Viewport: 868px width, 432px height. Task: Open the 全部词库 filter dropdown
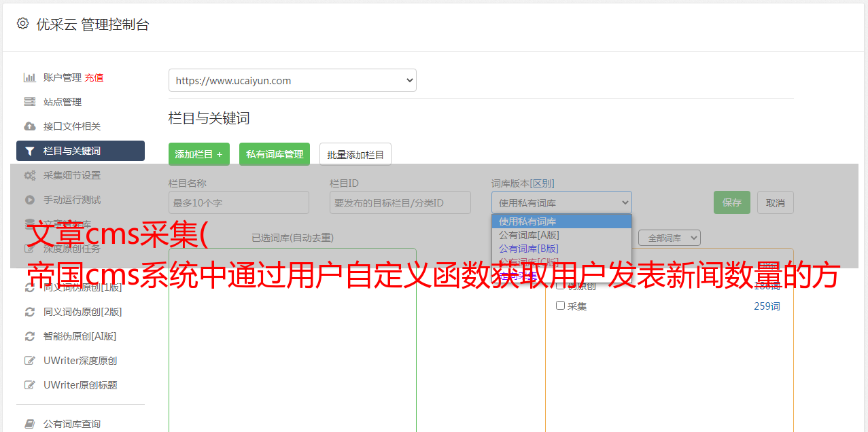click(x=669, y=238)
